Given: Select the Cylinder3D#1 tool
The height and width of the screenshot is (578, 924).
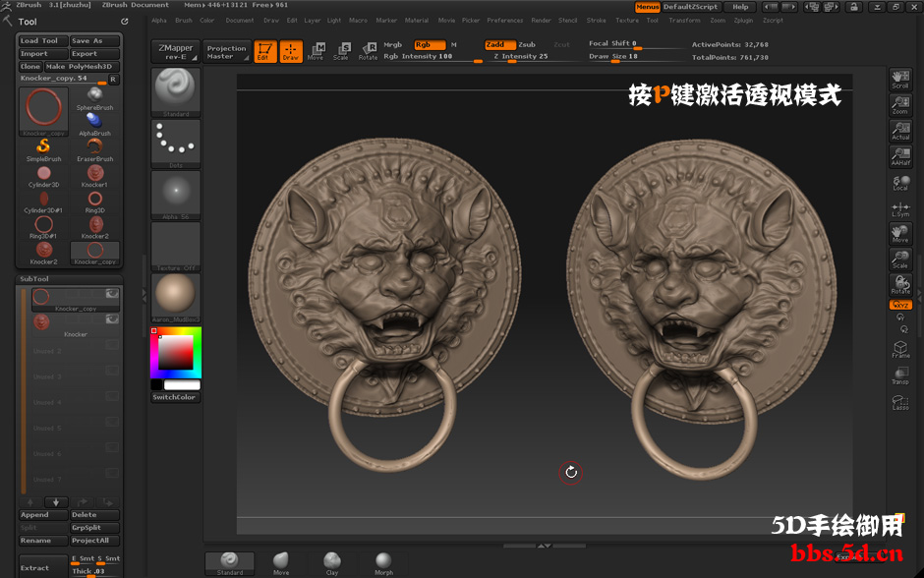Looking at the screenshot, I should click(43, 202).
